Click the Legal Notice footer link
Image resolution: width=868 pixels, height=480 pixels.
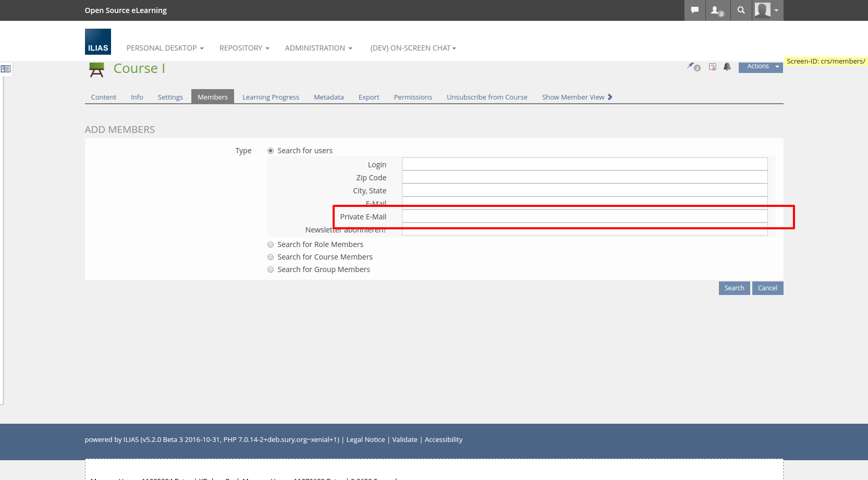365,440
